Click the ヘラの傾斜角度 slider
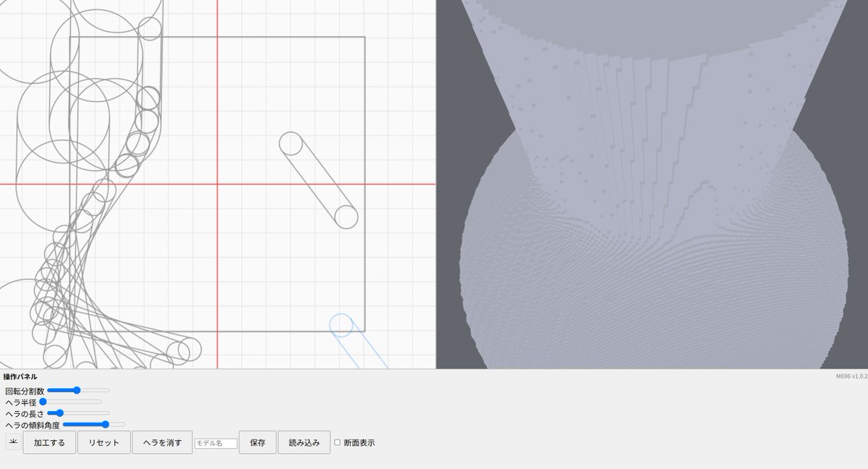This screenshot has height=469, width=868. [94, 424]
